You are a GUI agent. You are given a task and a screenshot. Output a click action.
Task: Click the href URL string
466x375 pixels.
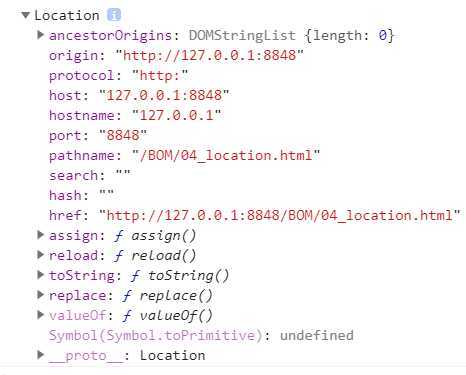click(x=280, y=215)
